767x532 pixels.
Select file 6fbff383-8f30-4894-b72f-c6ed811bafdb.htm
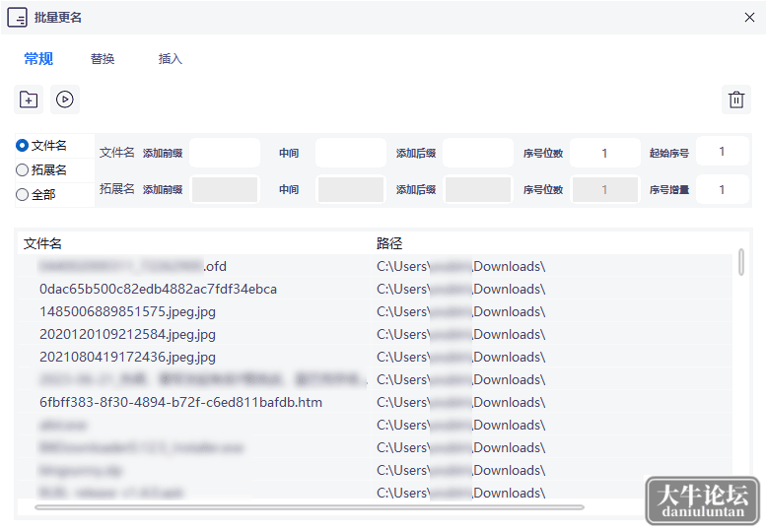point(181,402)
